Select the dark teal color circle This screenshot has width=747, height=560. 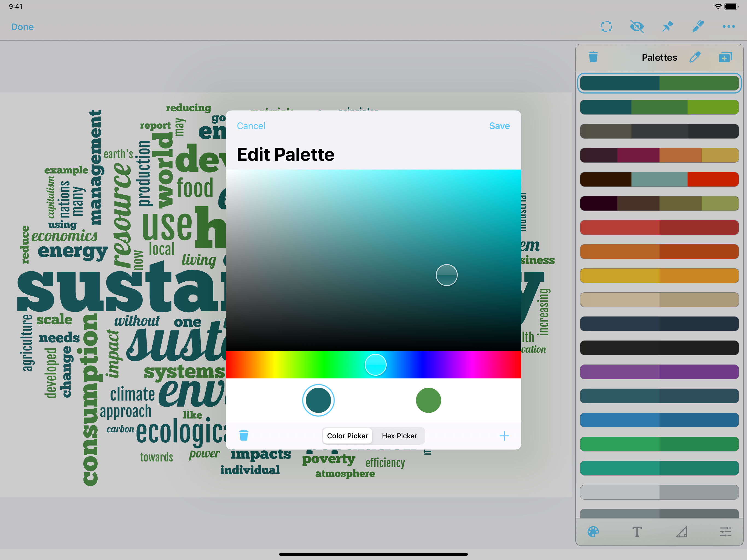tap(318, 400)
